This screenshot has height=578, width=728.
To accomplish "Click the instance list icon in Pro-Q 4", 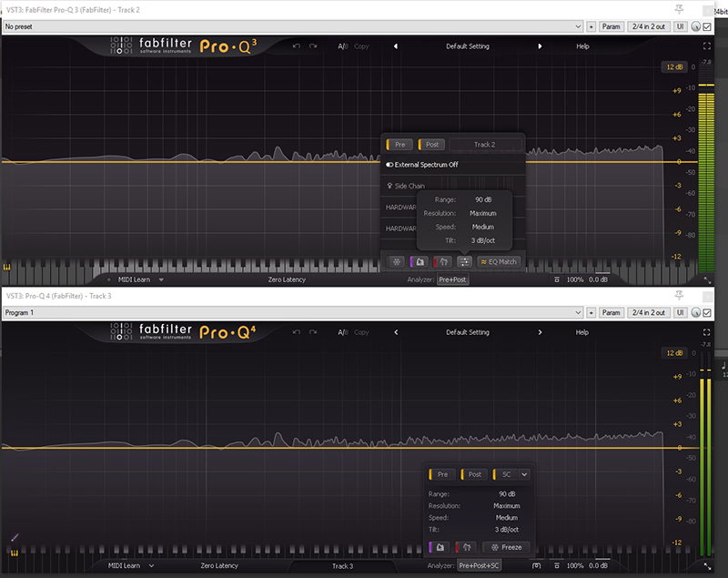I will click(x=536, y=565).
